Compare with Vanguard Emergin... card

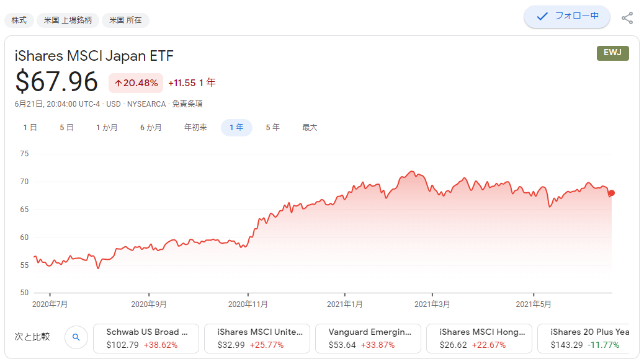click(x=368, y=339)
